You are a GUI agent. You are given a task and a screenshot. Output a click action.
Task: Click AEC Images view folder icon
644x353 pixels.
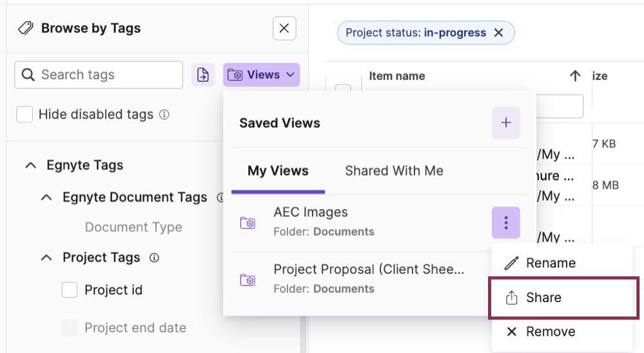(x=248, y=223)
